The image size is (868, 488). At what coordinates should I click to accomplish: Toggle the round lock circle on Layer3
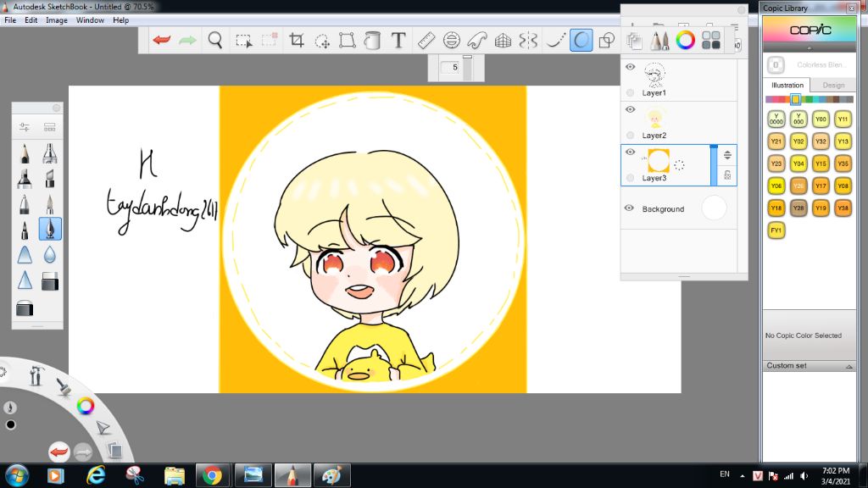pos(630,178)
